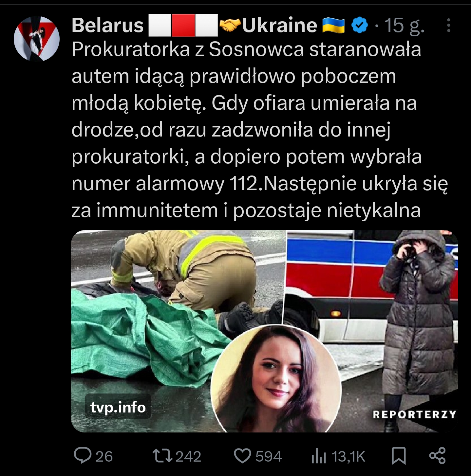Viewport: 471px width, 476px height.
Task: Open the reply comment icon
Action: point(83,456)
